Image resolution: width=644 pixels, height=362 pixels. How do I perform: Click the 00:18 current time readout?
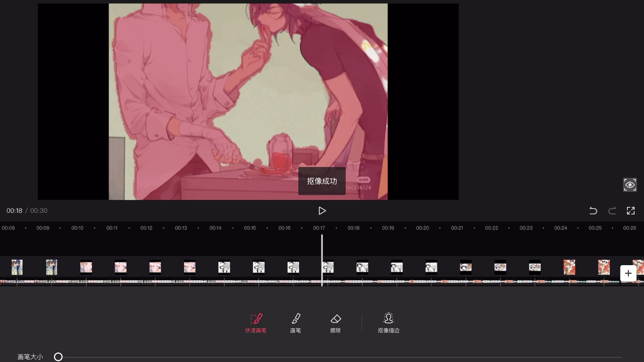tap(14, 210)
